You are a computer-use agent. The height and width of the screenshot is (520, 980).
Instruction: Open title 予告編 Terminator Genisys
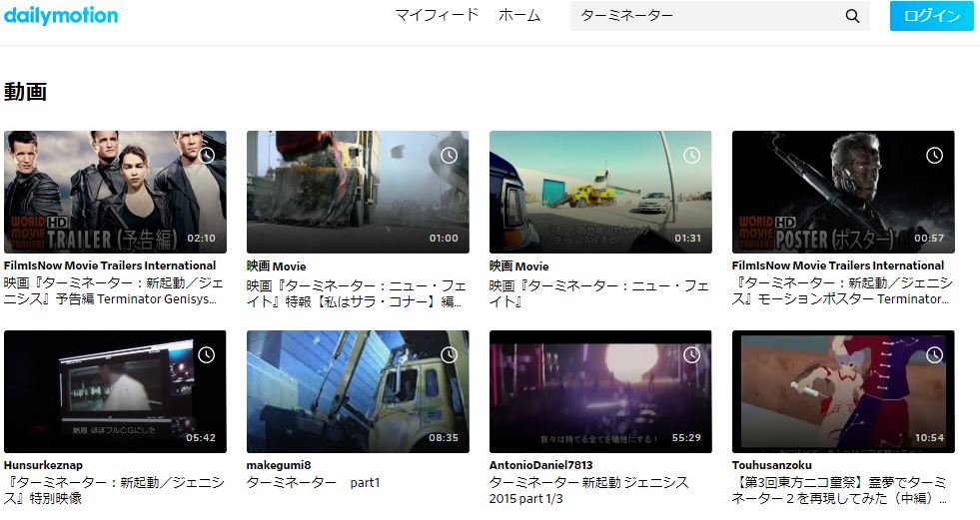point(114,290)
